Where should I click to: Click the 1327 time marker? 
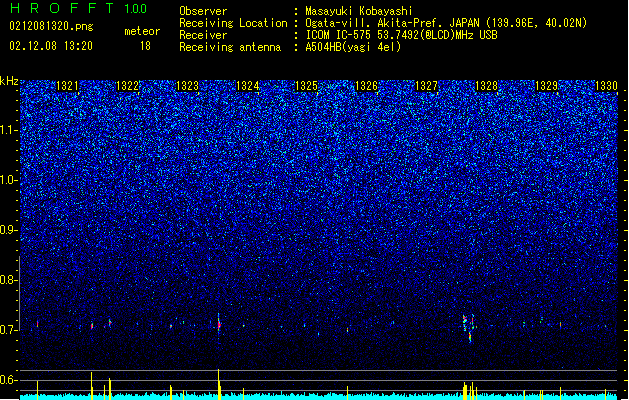point(426,86)
